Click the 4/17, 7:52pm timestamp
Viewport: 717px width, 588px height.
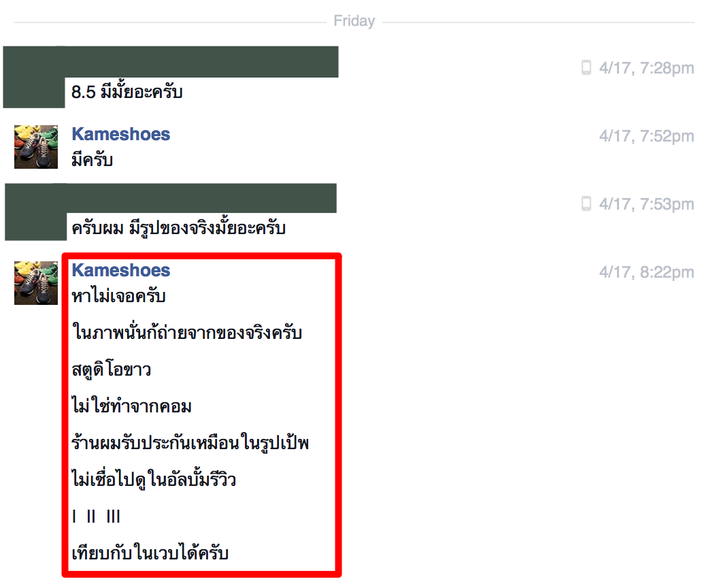(646, 136)
